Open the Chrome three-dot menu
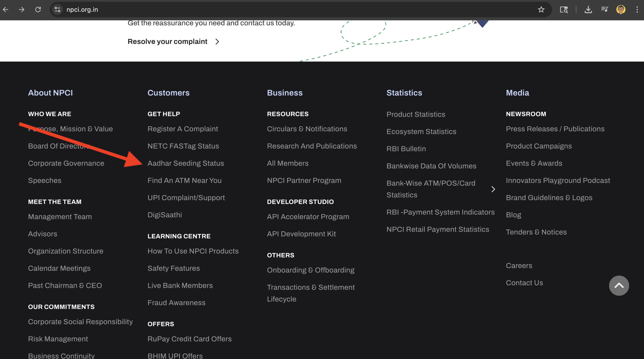The image size is (644, 359). (637, 10)
